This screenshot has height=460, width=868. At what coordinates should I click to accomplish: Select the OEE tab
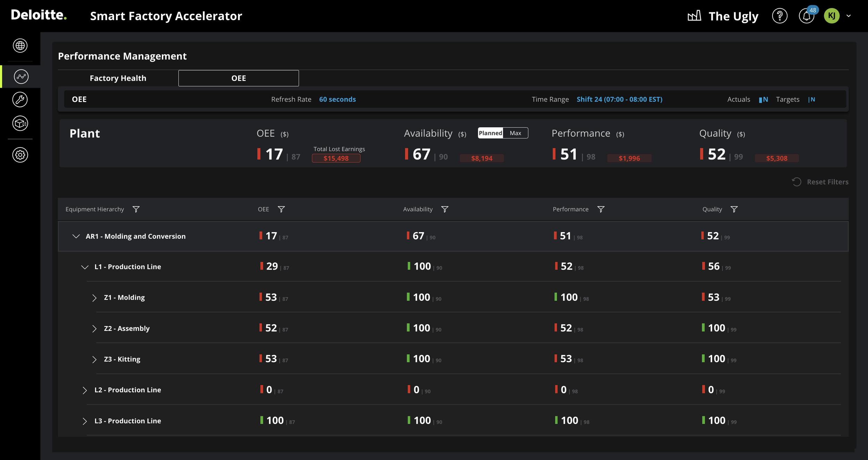239,78
